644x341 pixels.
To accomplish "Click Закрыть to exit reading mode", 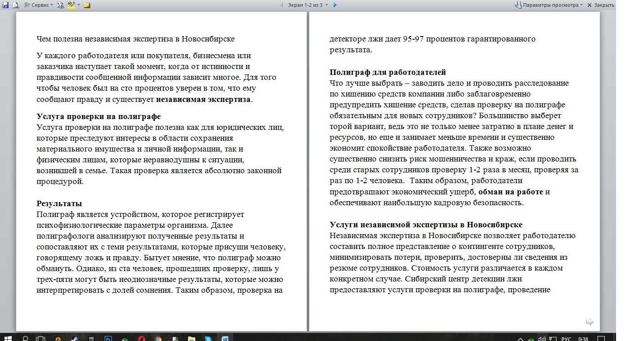I will click(601, 5).
